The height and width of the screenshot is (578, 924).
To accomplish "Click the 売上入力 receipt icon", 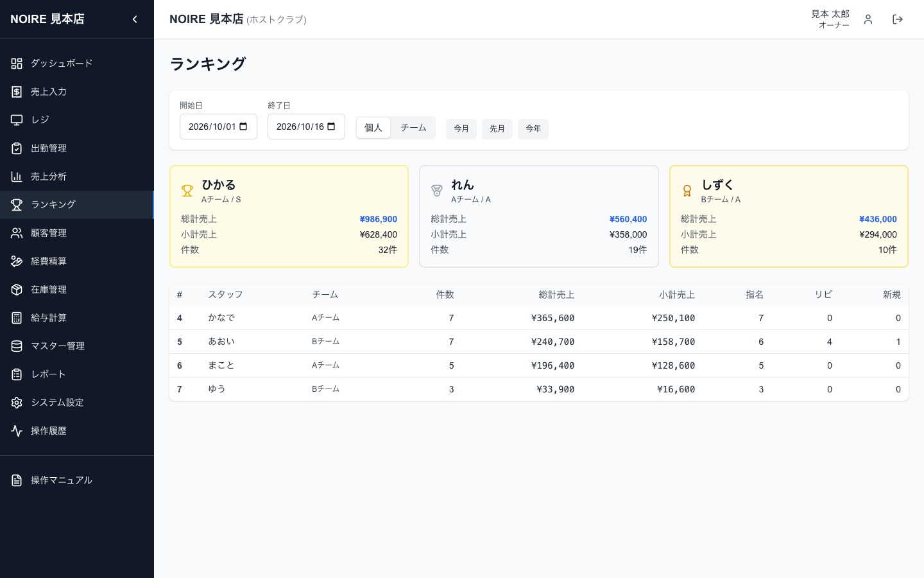I will click(x=17, y=92).
